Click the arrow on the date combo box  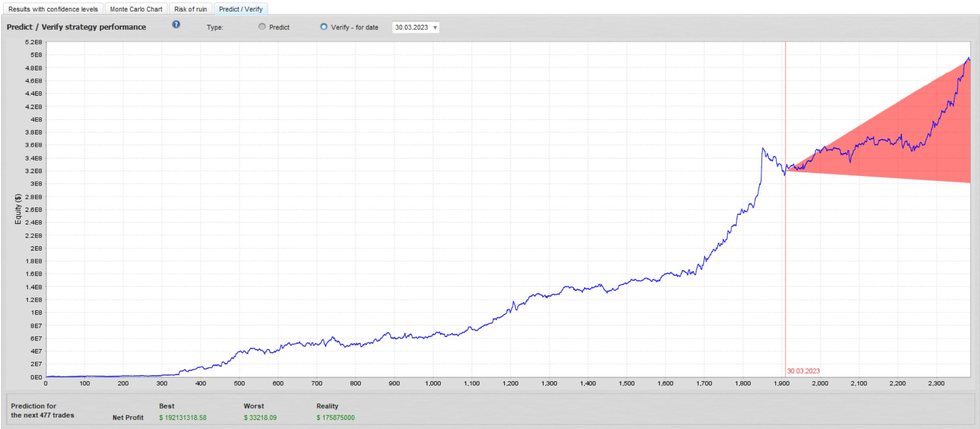point(435,27)
